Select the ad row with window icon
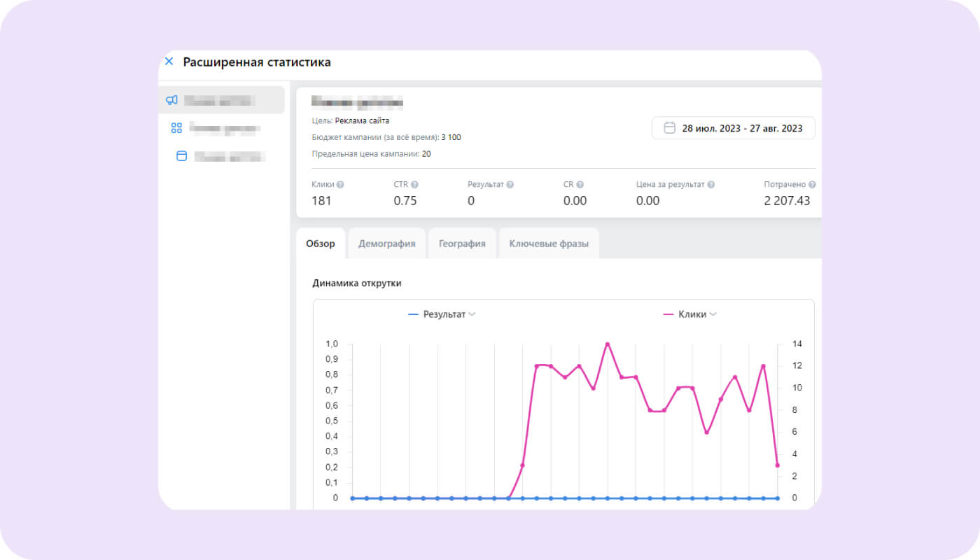The height and width of the screenshot is (560, 980). [x=222, y=156]
